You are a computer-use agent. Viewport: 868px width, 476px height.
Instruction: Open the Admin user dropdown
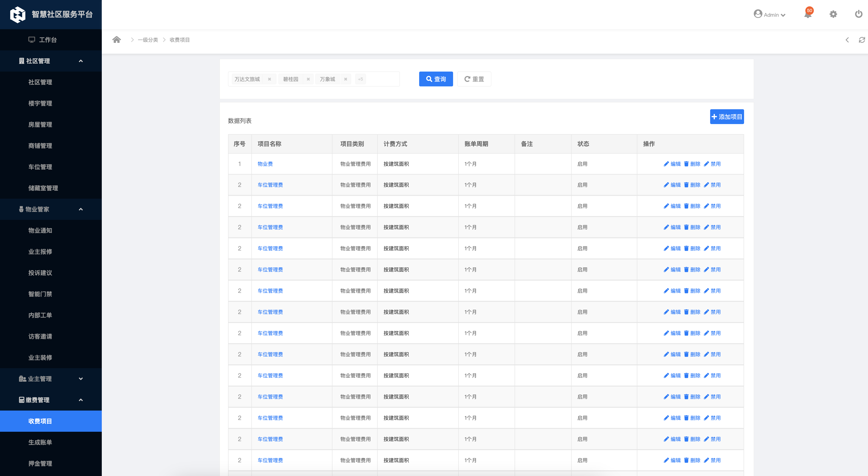tap(769, 14)
